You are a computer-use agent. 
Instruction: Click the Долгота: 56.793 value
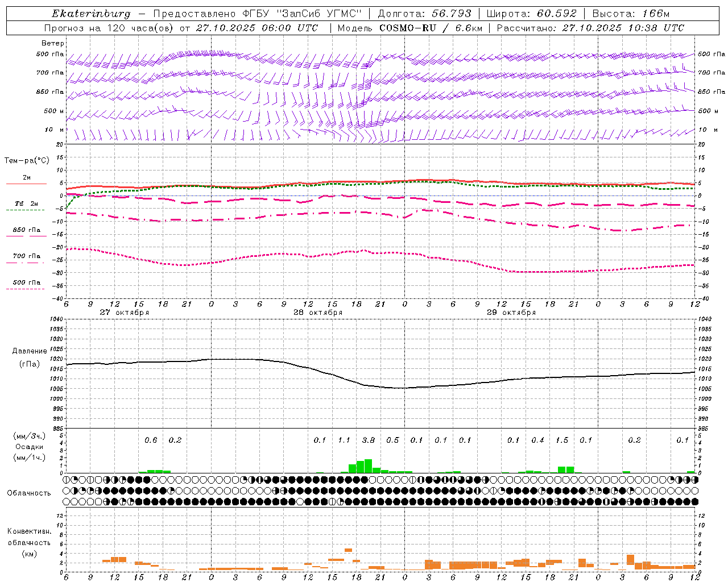(x=424, y=14)
